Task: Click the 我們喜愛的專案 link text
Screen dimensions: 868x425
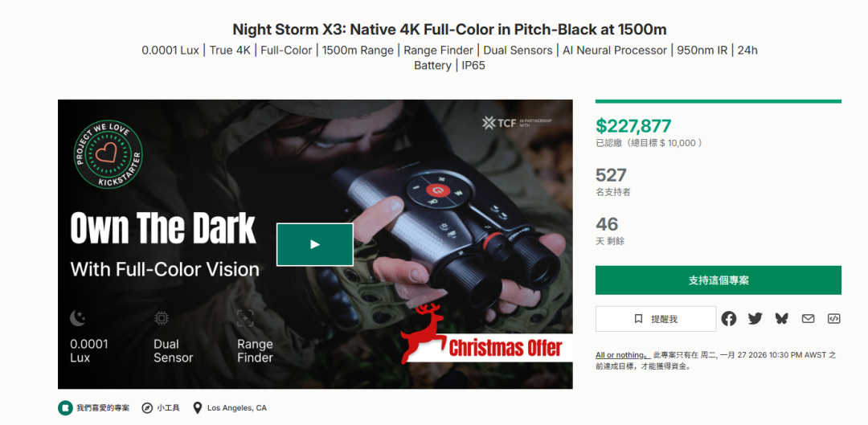Action: pos(103,408)
